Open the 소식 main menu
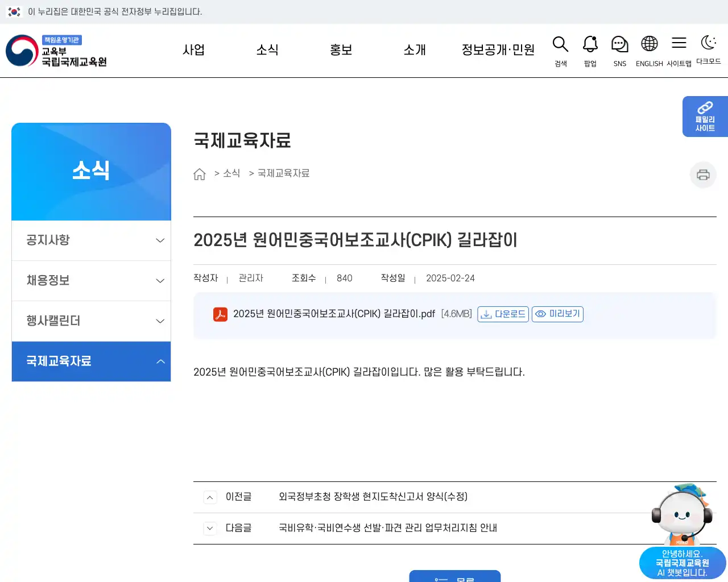The width and height of the screenshot is (728, 582). coord(267,50)
